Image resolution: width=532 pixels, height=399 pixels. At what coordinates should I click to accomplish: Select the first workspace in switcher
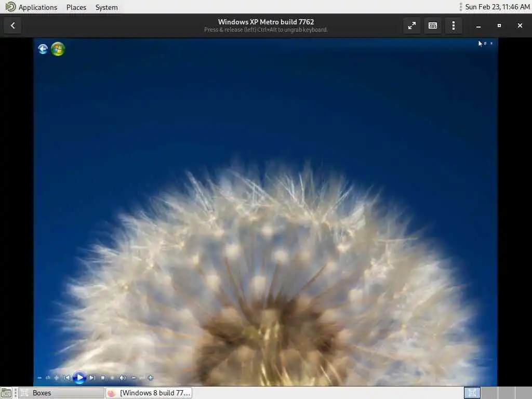click(x=472, y=393)
